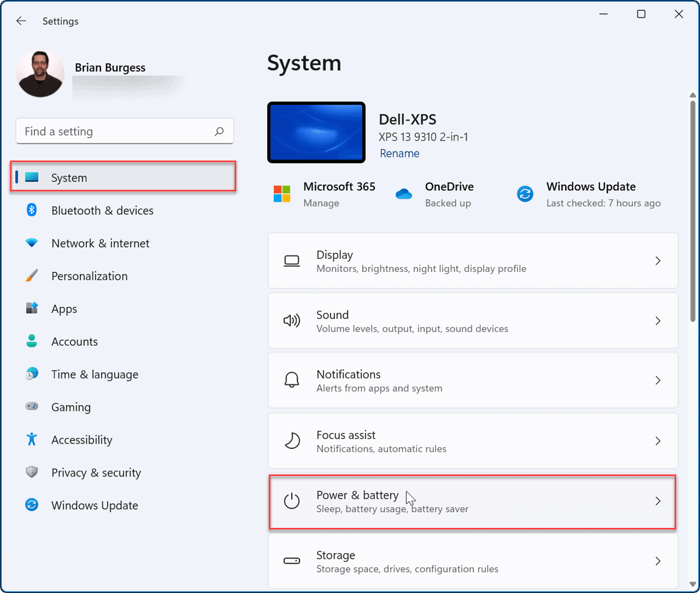Open Sound settings via its chevron
This screenshot has width=700, height=593.
tap(657, 321)
